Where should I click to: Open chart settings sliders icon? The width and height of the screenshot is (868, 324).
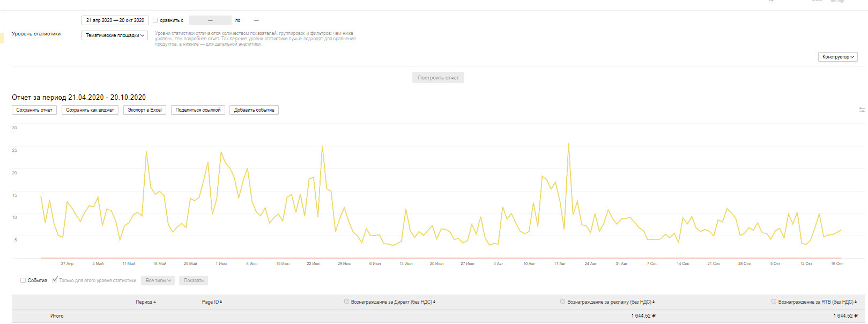(862, 110)
